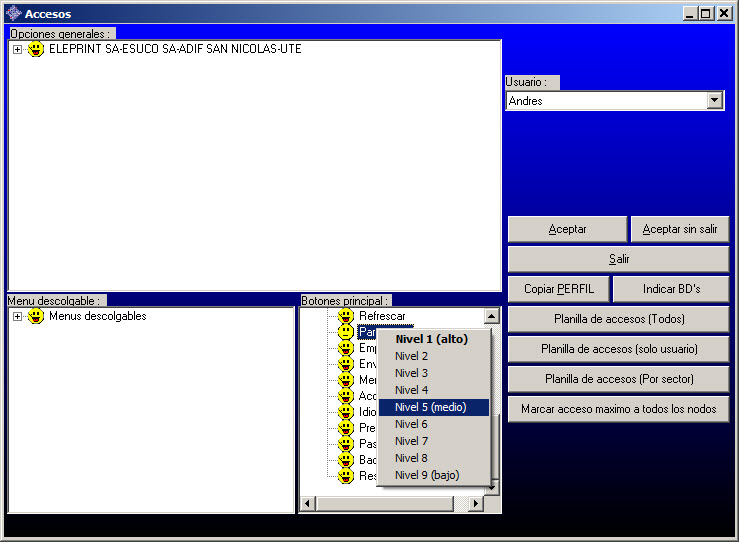Click the Botones principal scroll up arrow

coord(491,316)
